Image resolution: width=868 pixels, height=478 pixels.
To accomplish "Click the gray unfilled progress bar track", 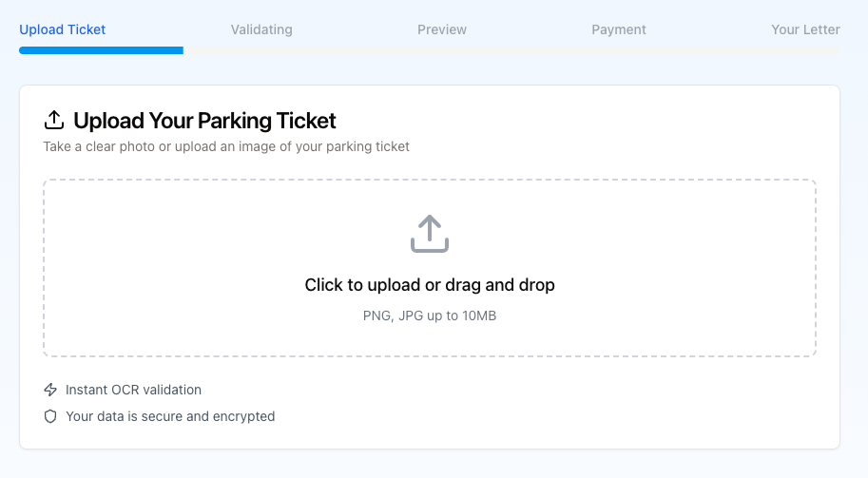I will point(511,50).
